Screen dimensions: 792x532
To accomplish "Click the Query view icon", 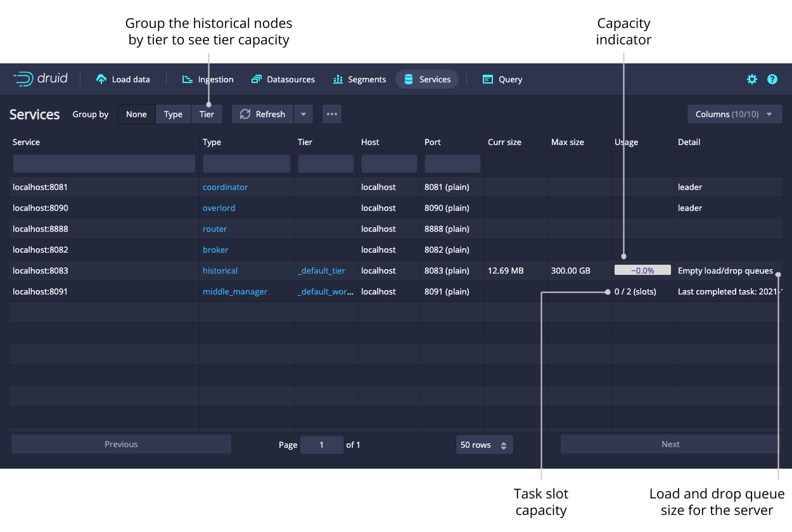I will [487, 79].
